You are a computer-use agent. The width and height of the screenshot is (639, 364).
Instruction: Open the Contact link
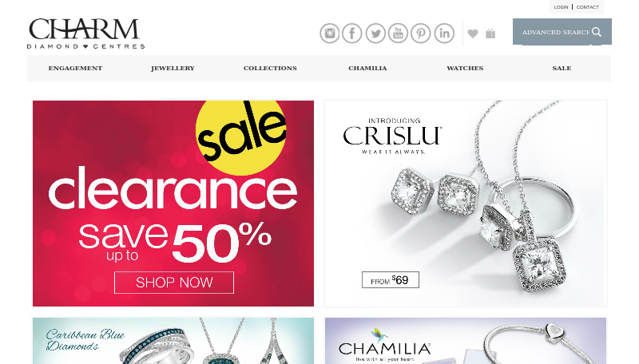587,7
